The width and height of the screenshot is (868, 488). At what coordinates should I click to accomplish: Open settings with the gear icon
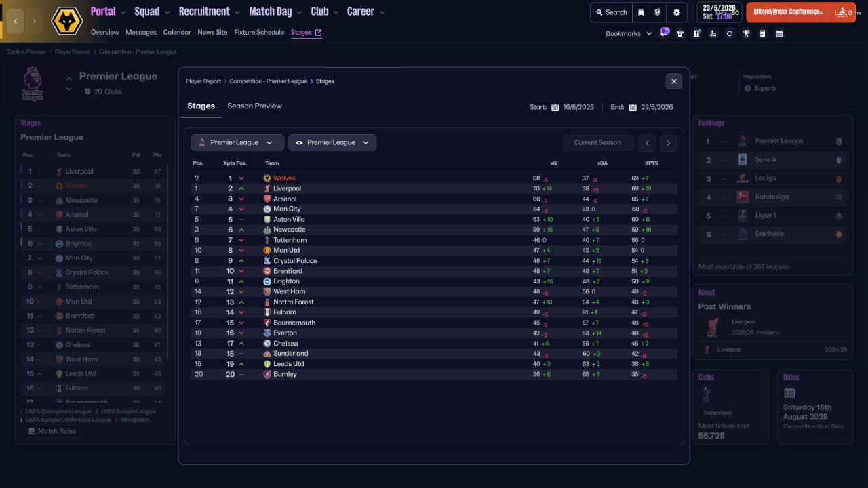click(676, 12)
